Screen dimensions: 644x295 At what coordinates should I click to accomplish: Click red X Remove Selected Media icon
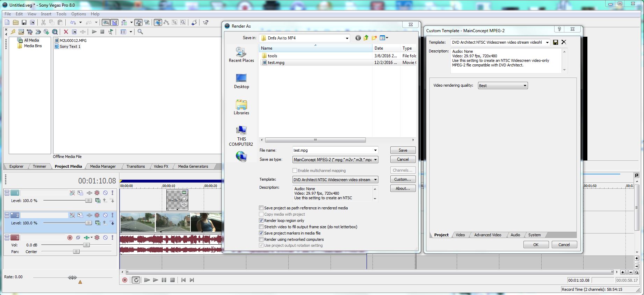[x=66, y=32]
